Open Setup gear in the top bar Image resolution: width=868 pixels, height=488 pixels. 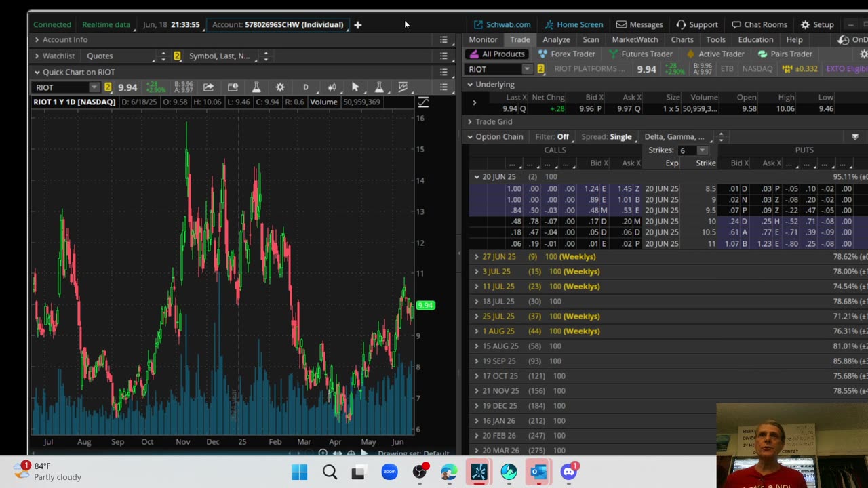(816, 25)
